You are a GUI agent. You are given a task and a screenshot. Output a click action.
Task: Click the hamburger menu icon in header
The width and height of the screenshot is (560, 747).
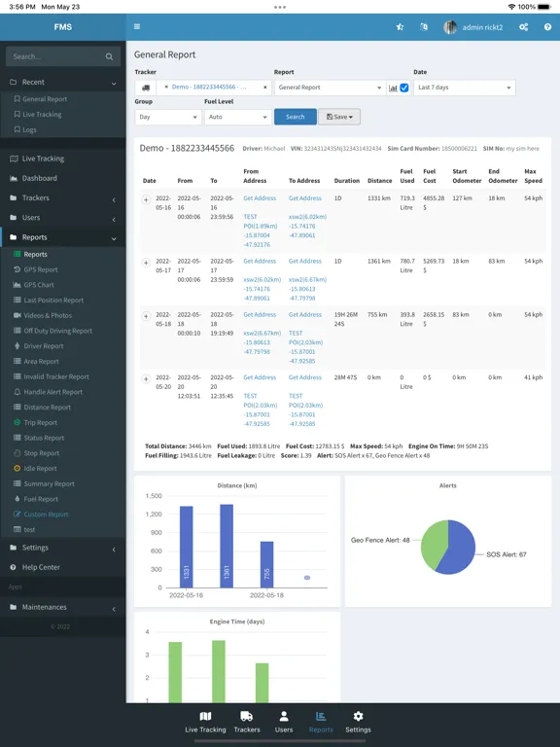tap(137, 26)
